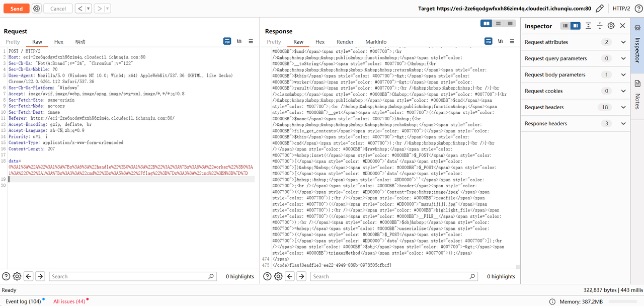Switch Response view to Pretty tab
This screenshot has width=644, height=306.
click(274, 42)
